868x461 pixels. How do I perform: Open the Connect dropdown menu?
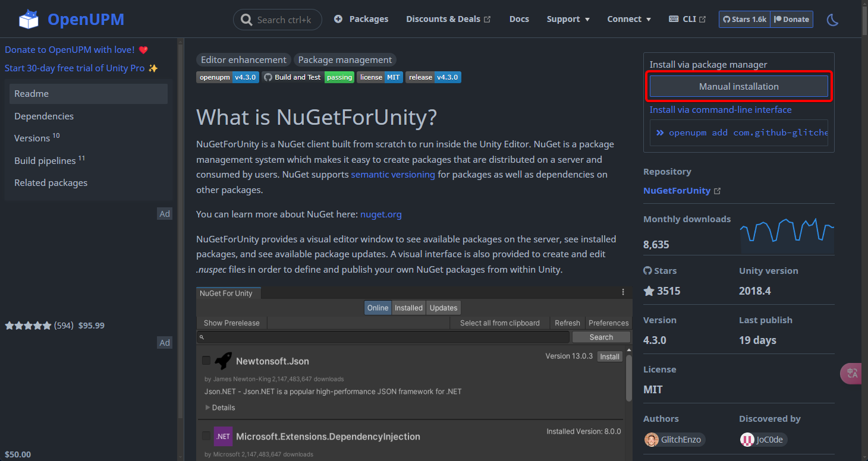tap(628, 19)
